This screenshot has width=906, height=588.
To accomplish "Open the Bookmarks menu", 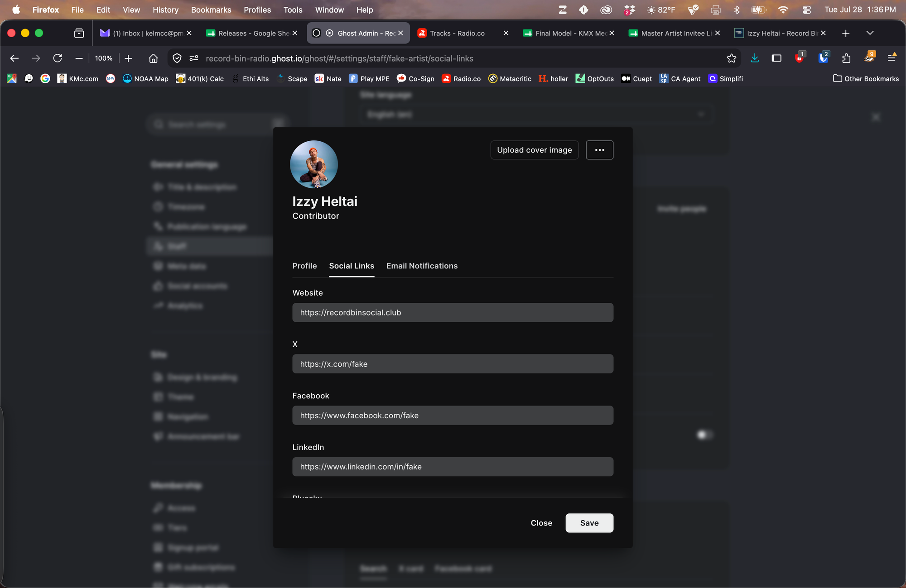I will pyautogui.click(x=211, y=10).
